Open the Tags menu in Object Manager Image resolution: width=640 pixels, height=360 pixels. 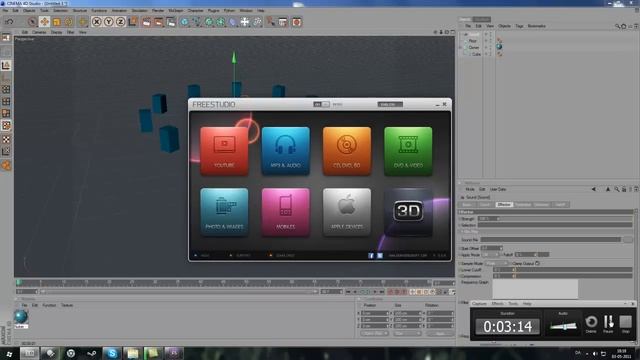click(519, 26)
